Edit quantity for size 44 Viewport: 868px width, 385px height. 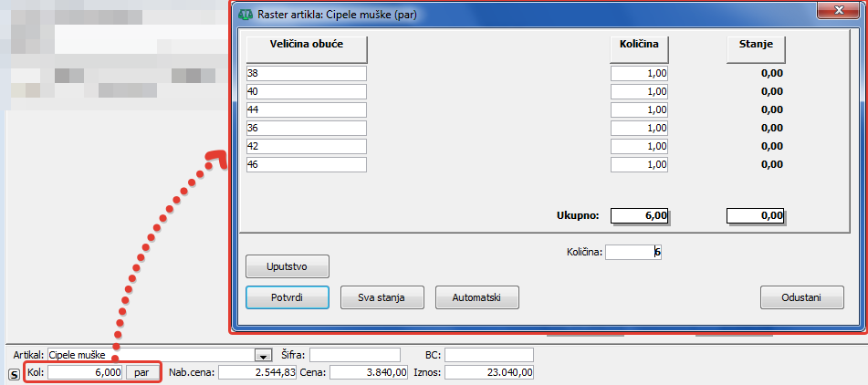640,110
